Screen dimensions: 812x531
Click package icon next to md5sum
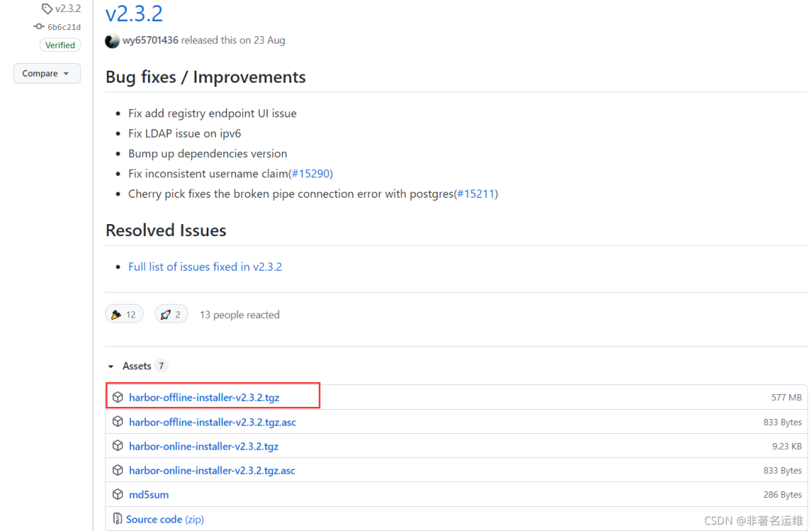tap(117, 494)
